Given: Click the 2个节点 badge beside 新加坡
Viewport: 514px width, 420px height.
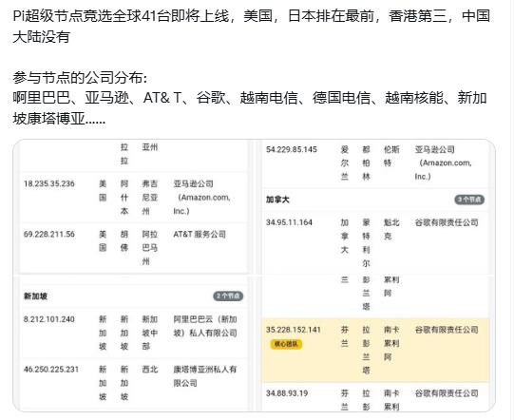Looking at the screenshot, I should [228, 296].
